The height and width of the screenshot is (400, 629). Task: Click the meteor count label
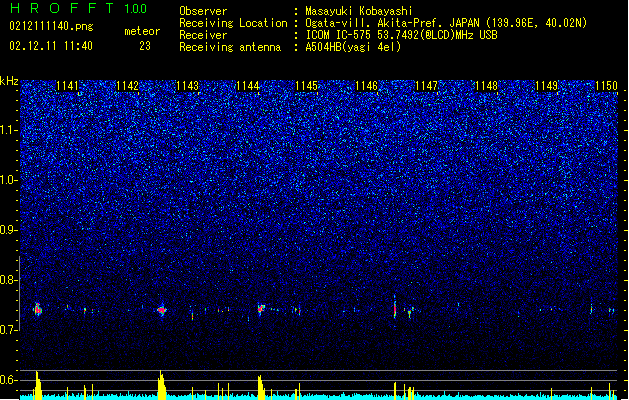[x=142, y=31]
